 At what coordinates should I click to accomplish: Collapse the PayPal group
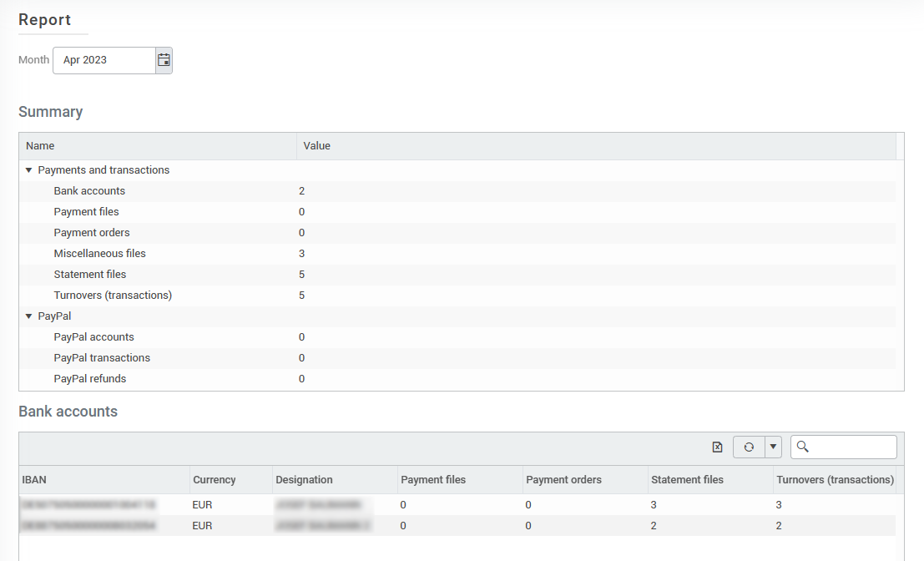29,316
